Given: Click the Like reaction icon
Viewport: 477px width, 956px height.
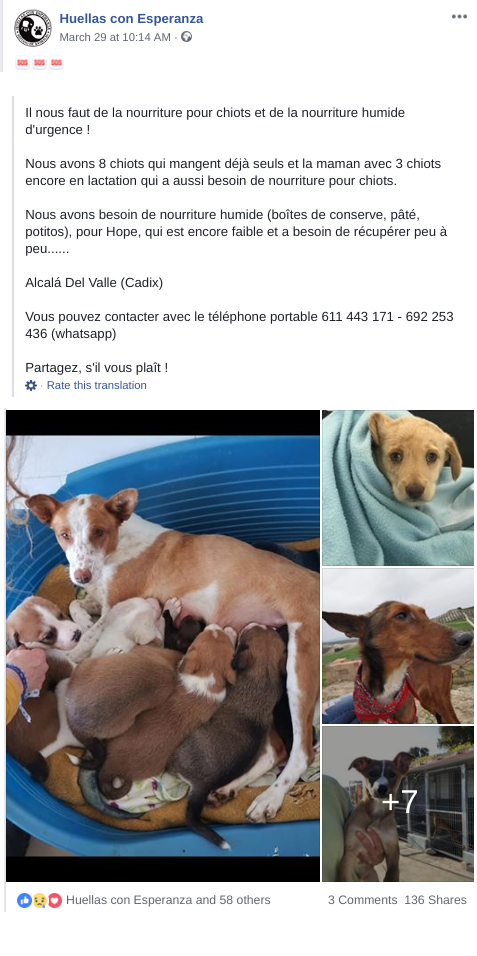Looking at the screenshot, I should [24, 900].
